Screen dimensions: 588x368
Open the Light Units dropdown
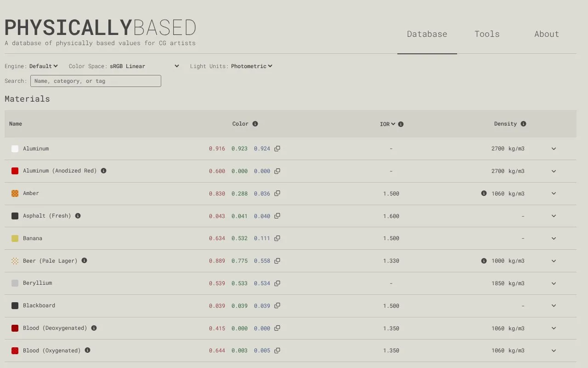tap(252, 66)
